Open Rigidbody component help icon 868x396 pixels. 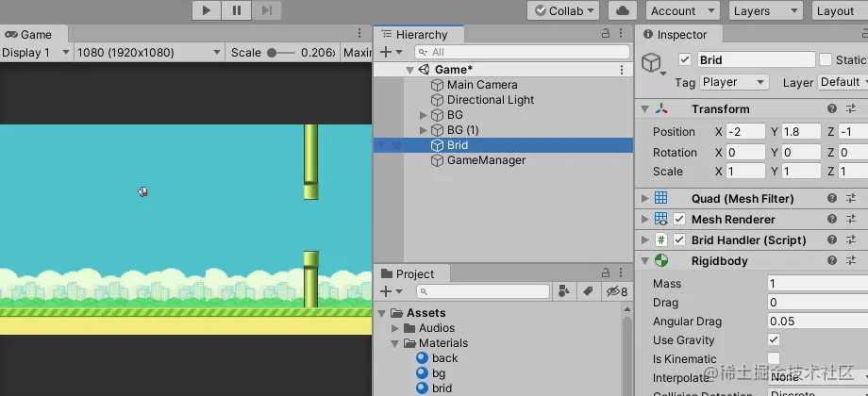(832, 260)
